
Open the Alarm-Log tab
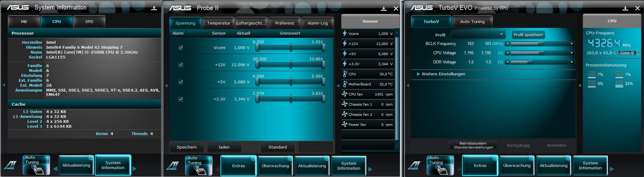[318, 23]
